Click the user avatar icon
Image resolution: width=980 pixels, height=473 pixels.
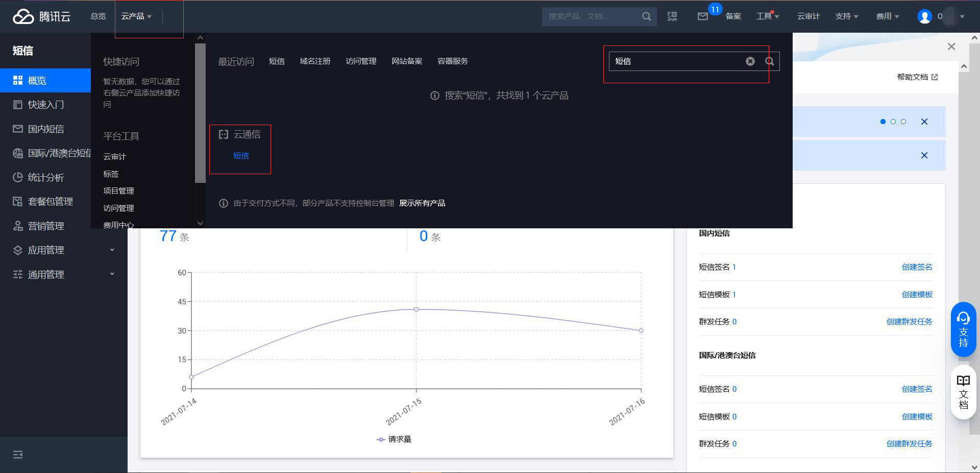(924, 16)
